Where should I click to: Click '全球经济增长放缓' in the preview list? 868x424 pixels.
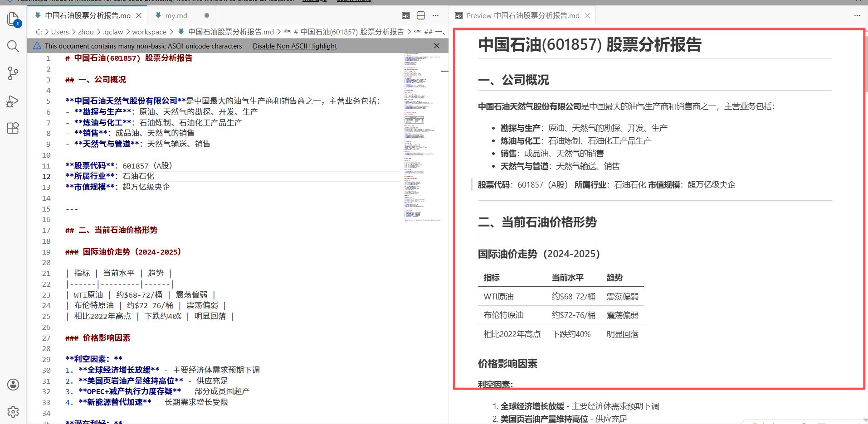pyautogui.click(x=532, y=406)
